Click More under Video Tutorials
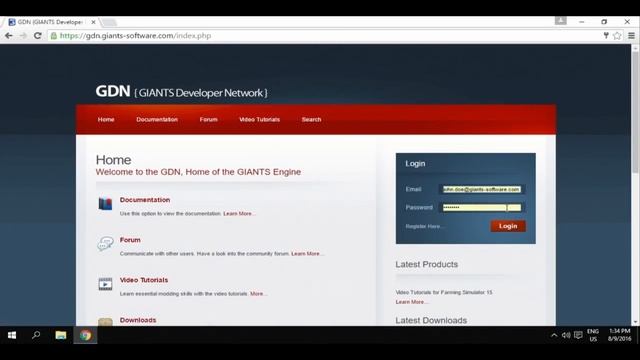This screenshot has width=640, height=360. pos(258,293)
